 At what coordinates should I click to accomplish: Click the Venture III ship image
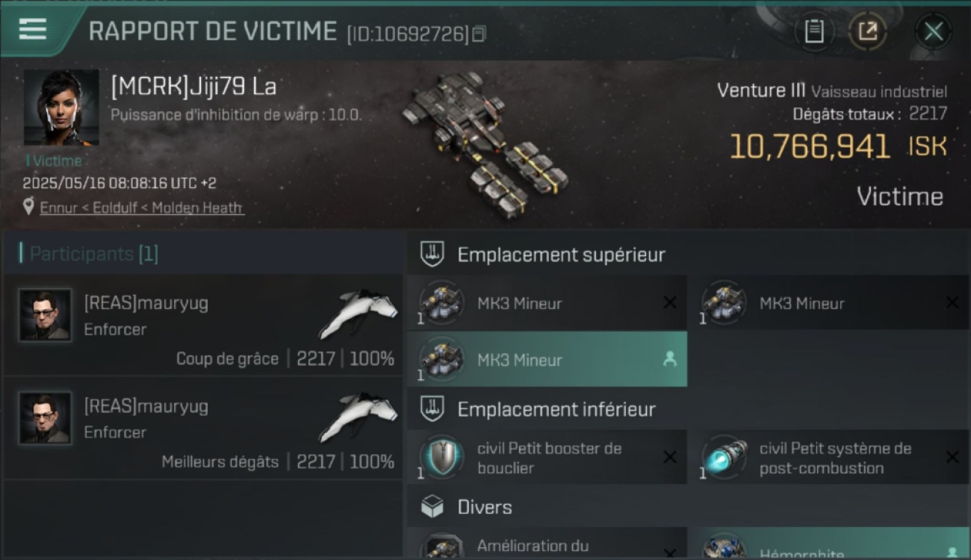click(x=485, y=143)
